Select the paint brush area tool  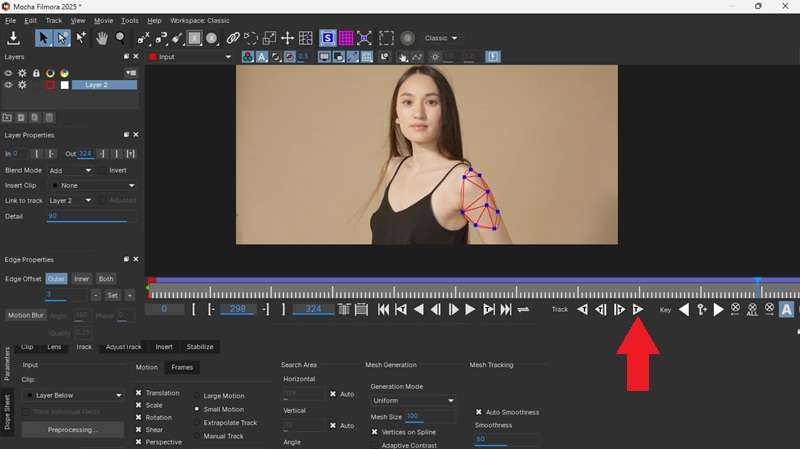(177, 38)
